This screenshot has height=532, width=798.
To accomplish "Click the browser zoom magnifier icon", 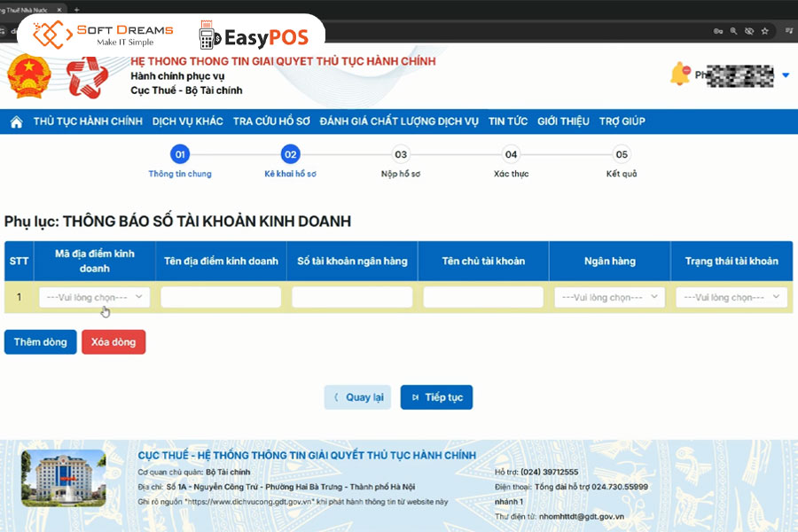I will tap(732, 31).
